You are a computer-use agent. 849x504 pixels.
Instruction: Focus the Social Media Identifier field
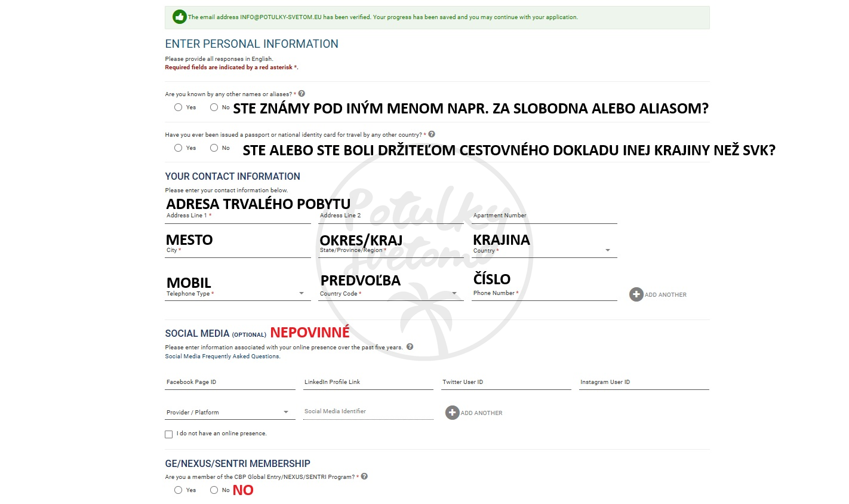368,412
